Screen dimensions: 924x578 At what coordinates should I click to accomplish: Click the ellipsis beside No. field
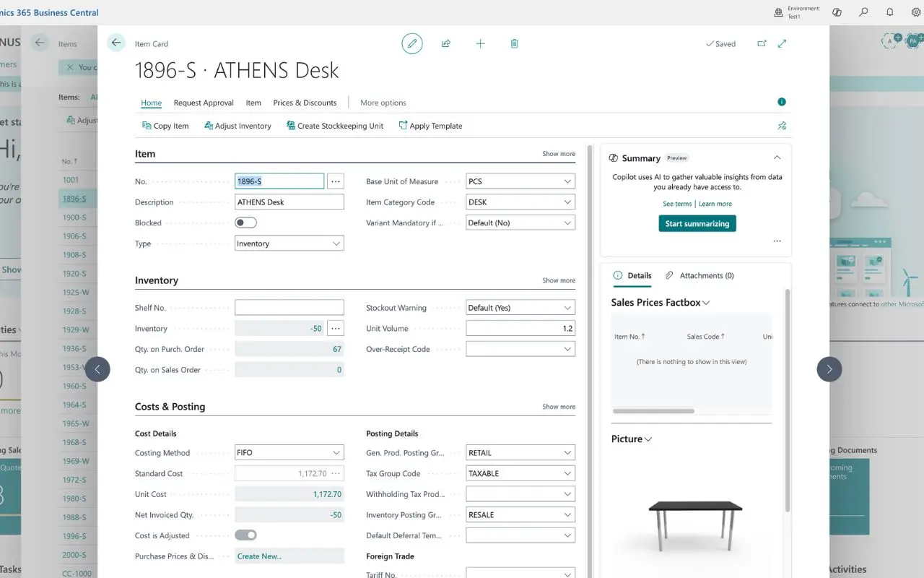tap(336, 181)
